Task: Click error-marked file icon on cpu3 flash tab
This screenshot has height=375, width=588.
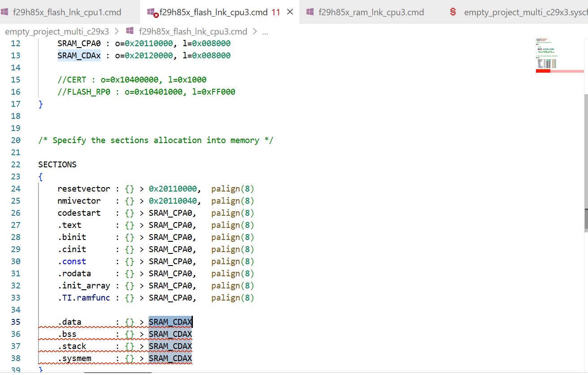Action: point(152,13)
